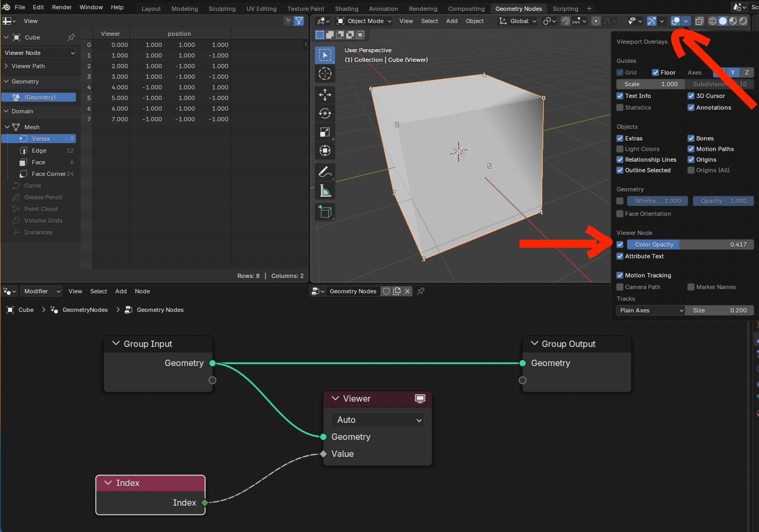Open the Auto data type dropdown on Viewer node
The image size is (759, 532).
pyautogui.click(x=377, y=420)
